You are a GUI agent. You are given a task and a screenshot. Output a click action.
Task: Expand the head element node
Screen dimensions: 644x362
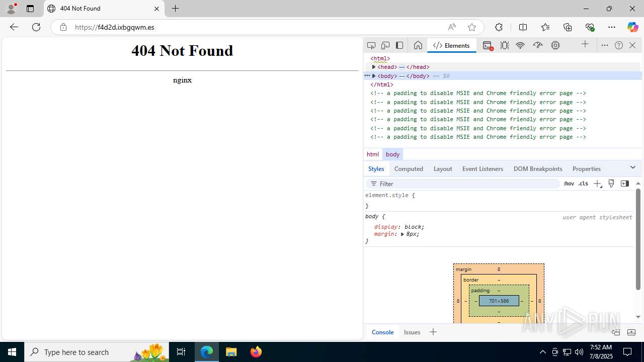click(x=374, y=67)
